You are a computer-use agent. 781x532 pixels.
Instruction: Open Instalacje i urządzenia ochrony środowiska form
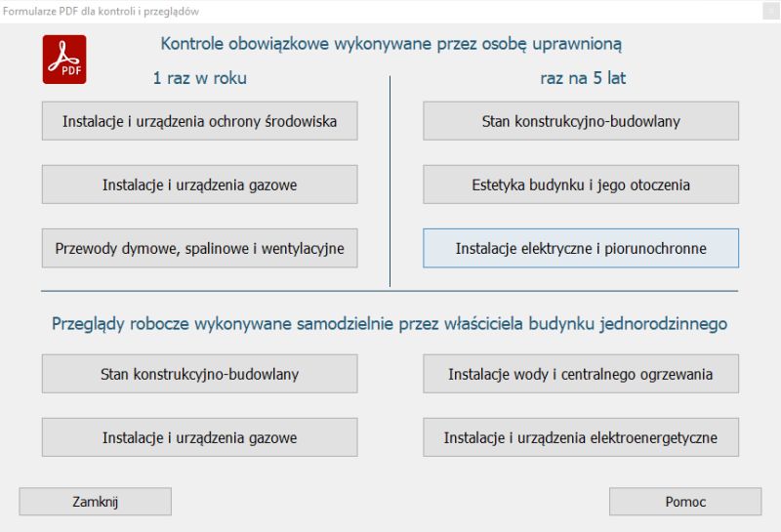tap(199, 122)
